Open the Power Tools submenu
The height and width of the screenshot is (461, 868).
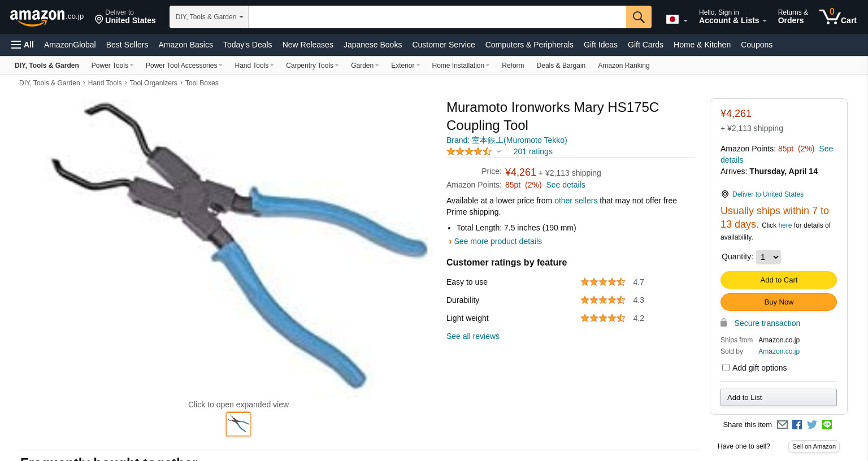(x=112, y=66)
